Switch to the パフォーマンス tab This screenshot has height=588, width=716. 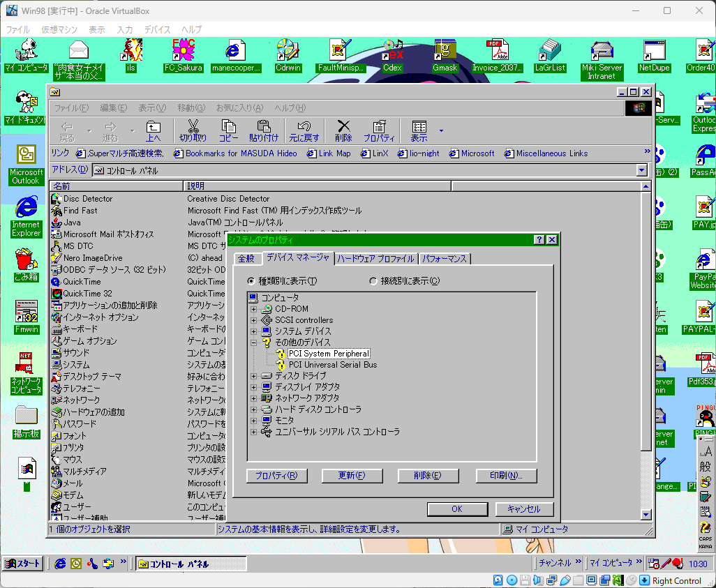(x=445, y=259)
